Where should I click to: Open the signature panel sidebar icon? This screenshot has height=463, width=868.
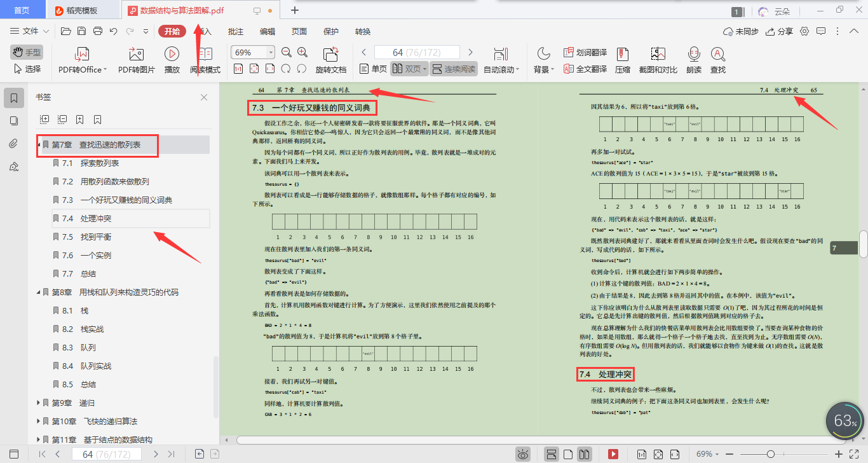14,167
